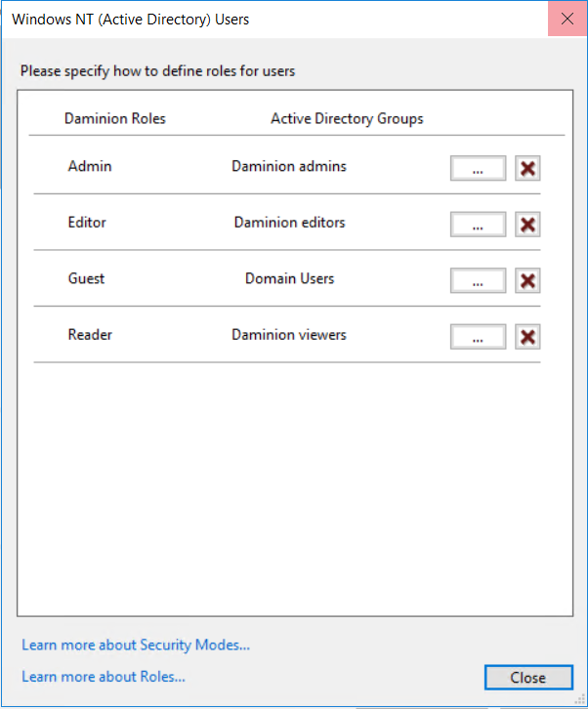Select the Guest role row label
Viewport: 588px width, 709px height.
pyautogui.click(x=86, y=278)
